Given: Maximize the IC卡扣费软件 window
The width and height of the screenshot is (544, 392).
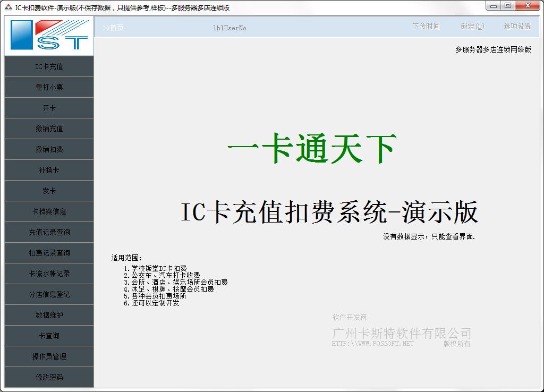Looking at the screenshot, I should 508,6.
